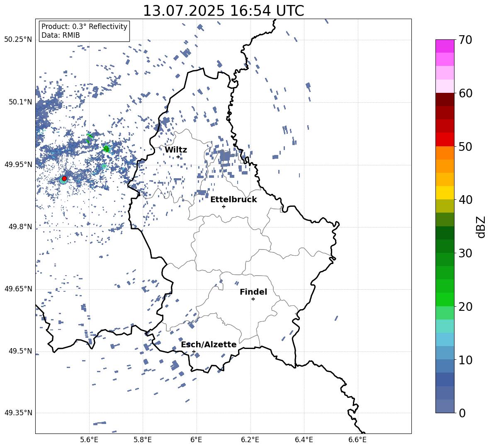This screenshot has height=448, width=491.
Task: Click the Product: 0.3° Reflectivity text
Action: tap(84, 27)
